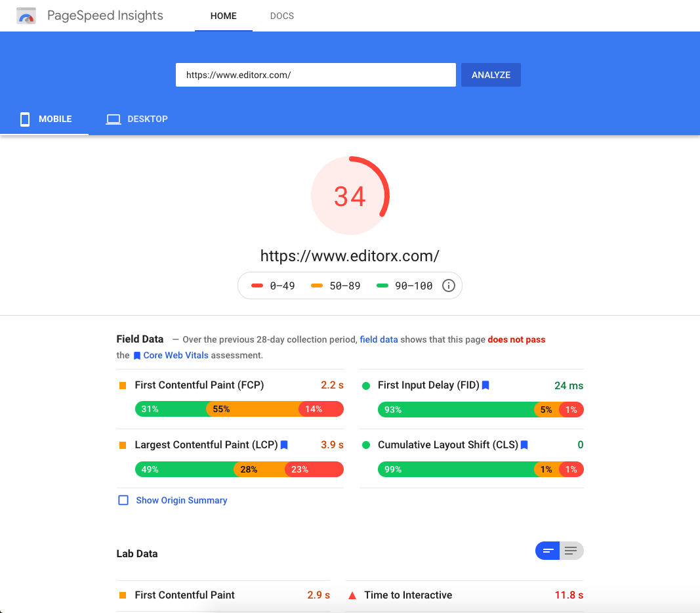The height and width of the screenshot is (613, 700).
Task: Switch to the DESKTOP results tab
Action: pos(137,119)
